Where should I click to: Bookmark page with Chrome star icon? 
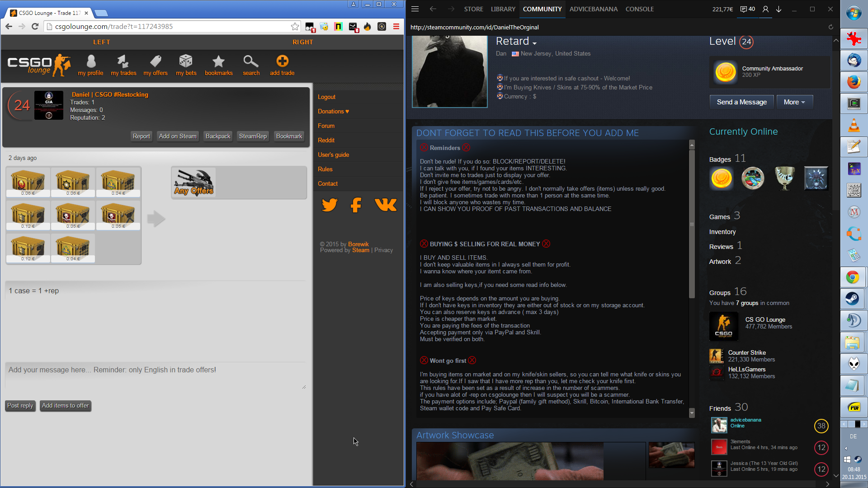coord(295,27)
